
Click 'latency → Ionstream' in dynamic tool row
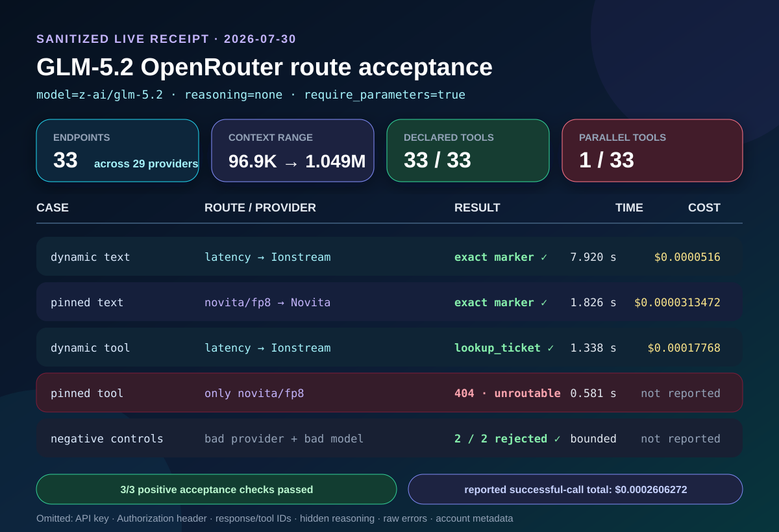coord(267,348)
